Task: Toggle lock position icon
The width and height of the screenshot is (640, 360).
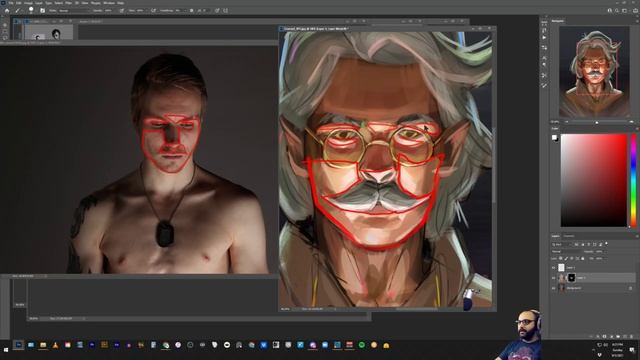Action: 572,258
